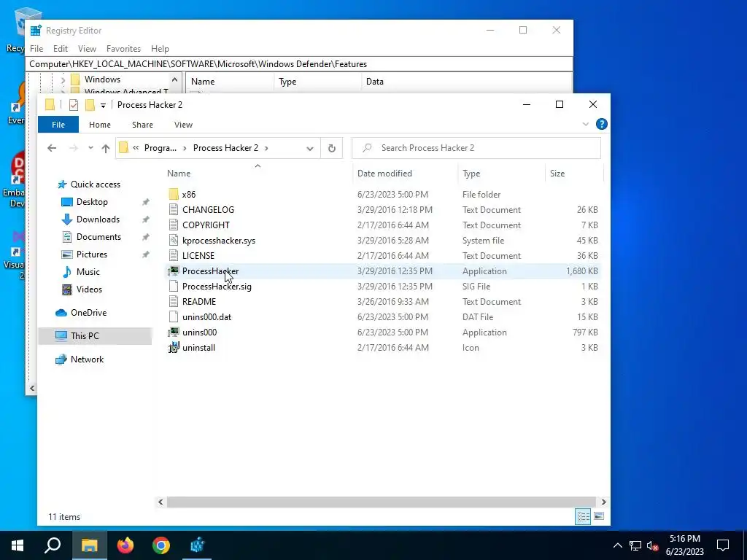The height and width of the screenshot is (560, 747).
Task: Sort files by Name column header
Action: [179, 174]
